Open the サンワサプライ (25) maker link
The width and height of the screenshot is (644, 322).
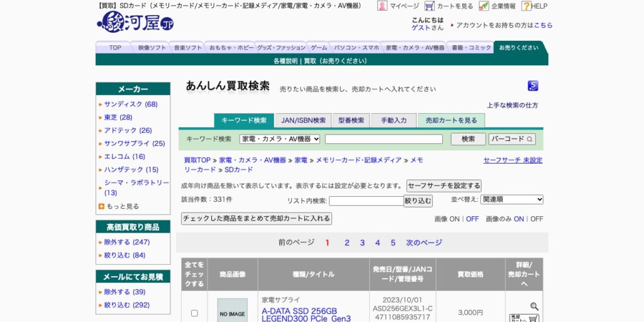pyautogui.click(x=135, y=144)
